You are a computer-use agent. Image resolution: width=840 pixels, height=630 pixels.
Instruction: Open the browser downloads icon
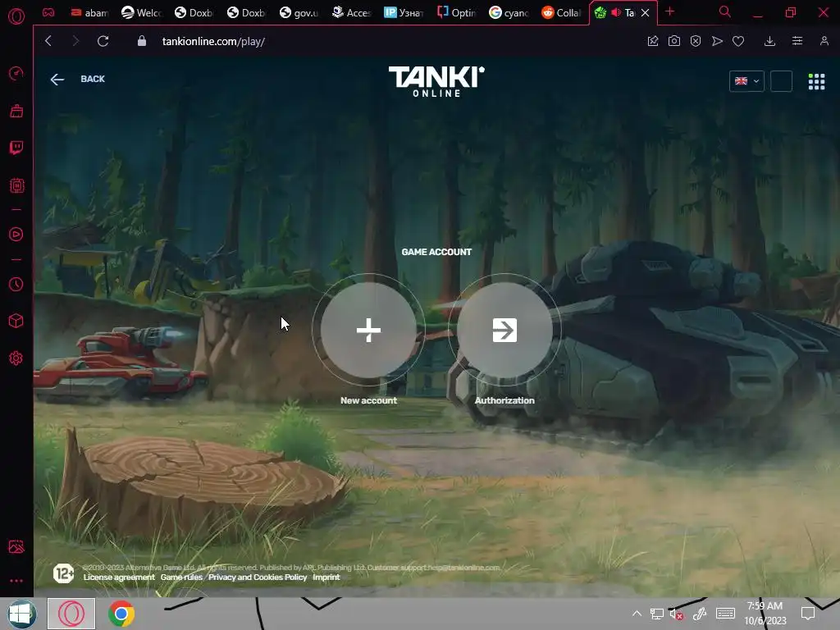(769, 41)
